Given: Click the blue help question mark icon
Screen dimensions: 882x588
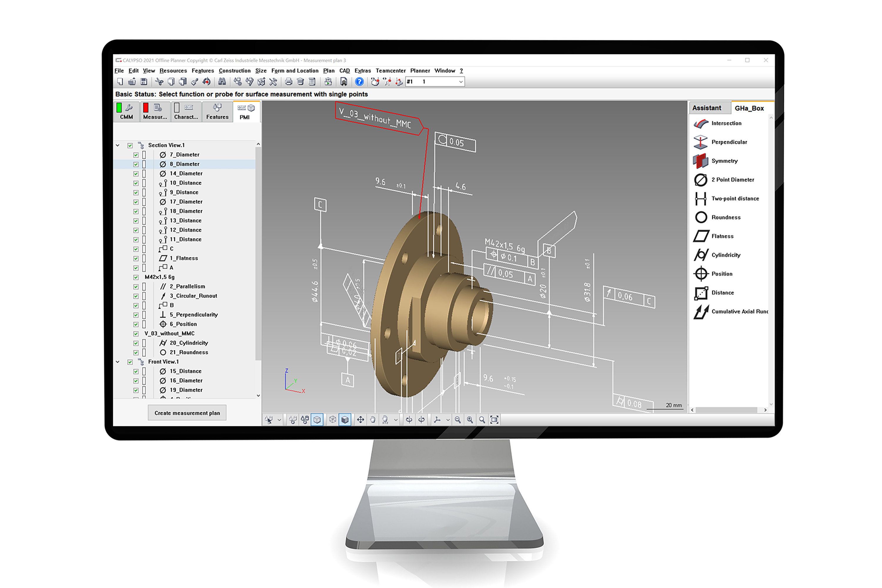Looking at the screenshot, I should pos(359,81).
